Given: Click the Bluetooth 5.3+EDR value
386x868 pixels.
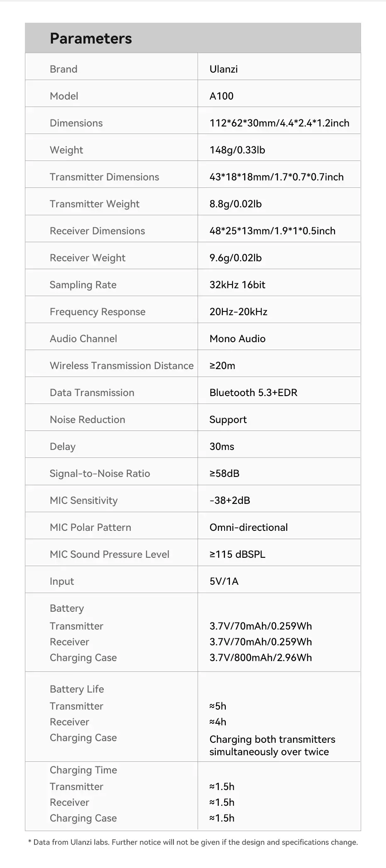Looking at the screenshot, I should tap(253, 393).
